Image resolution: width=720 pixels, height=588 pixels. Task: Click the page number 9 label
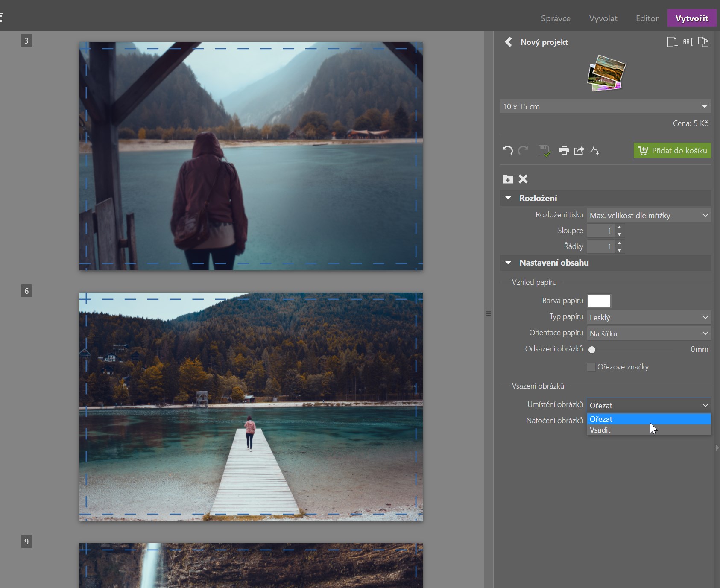[x=26, y=542]
